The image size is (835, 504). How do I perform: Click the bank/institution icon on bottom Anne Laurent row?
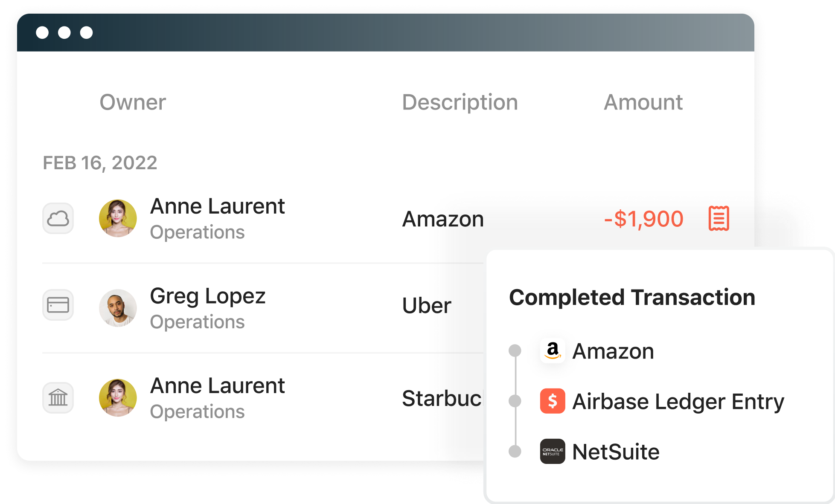58,399
